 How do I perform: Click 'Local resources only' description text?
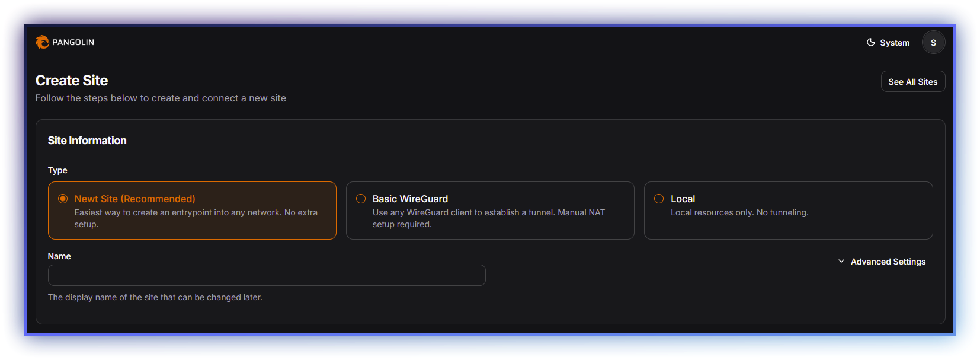pyautogui.click(x=739, y=212)
